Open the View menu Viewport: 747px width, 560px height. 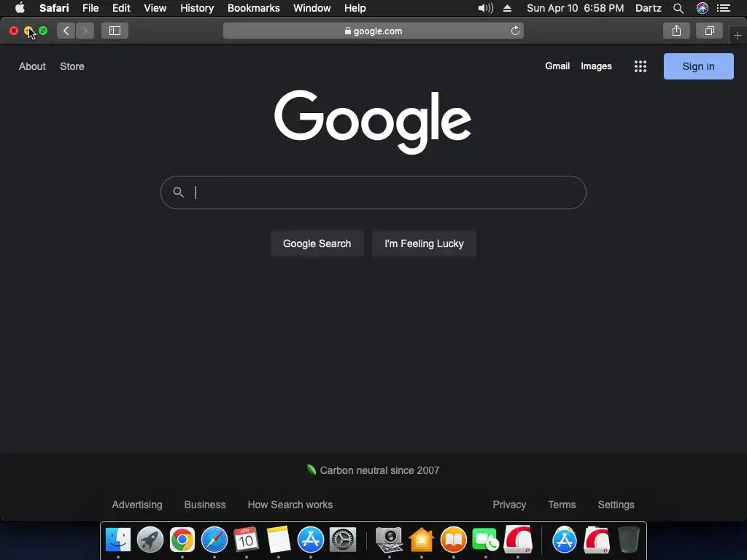[155, 8]
